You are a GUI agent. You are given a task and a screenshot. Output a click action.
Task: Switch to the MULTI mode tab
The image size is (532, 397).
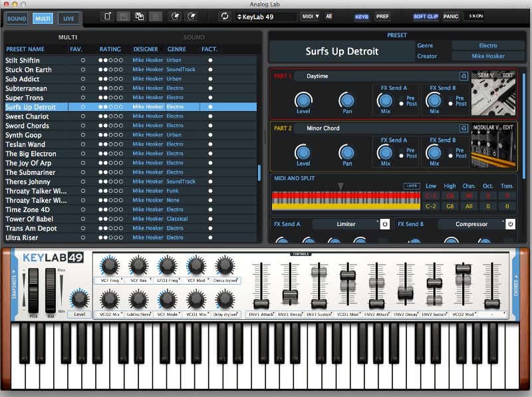[43, 19]
